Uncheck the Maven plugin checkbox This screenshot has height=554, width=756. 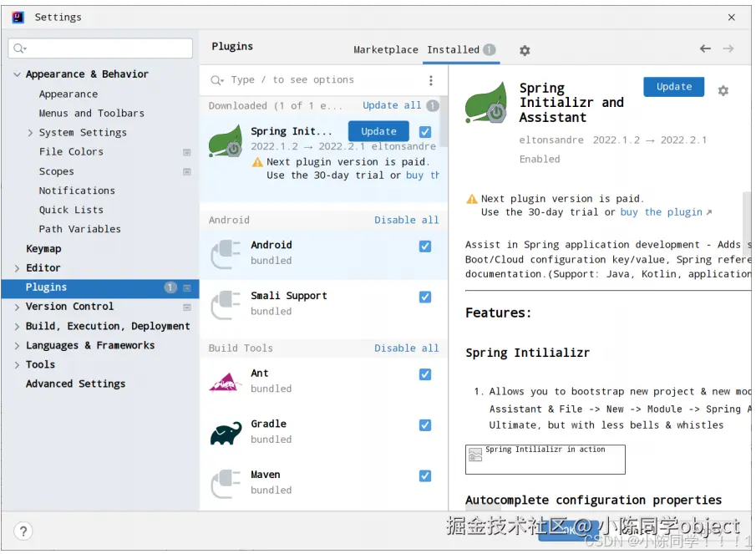[424, 476]
